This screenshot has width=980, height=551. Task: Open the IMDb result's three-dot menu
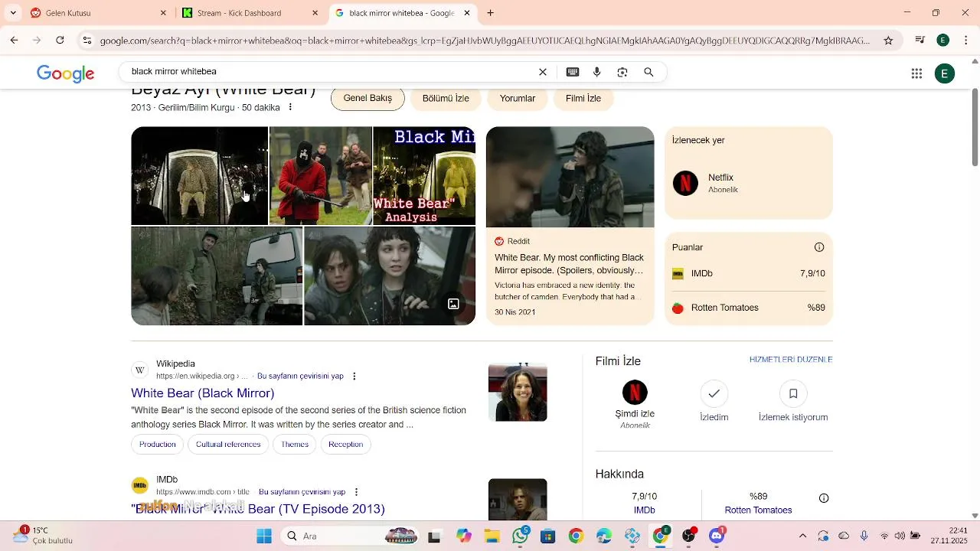pyautogui.click(x=356, y=492)
